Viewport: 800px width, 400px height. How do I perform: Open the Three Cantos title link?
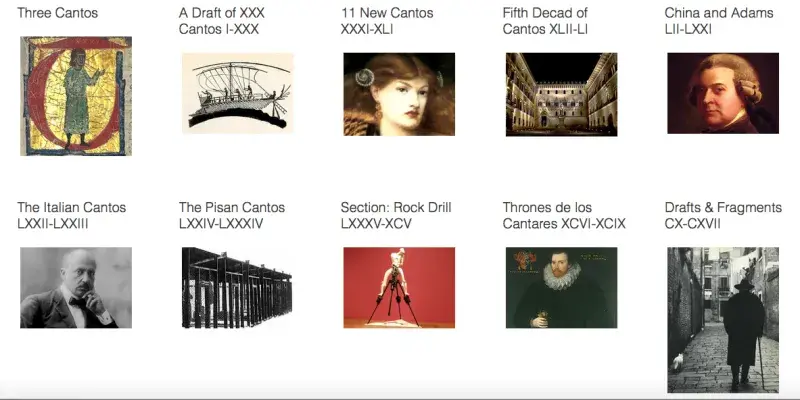(x=58, y=13)
